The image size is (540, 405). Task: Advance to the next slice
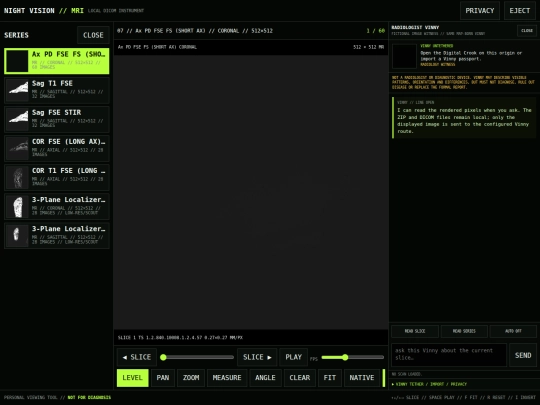tap(257, 357)
